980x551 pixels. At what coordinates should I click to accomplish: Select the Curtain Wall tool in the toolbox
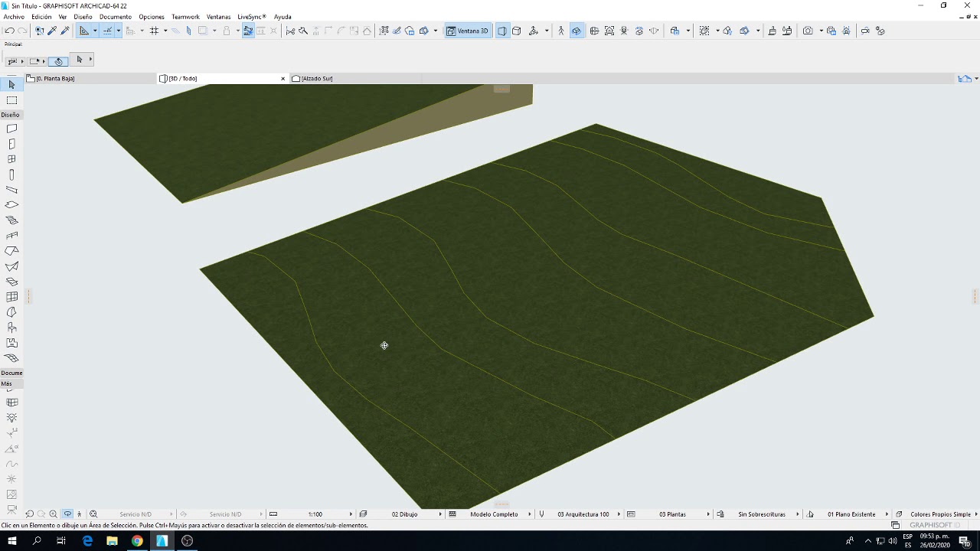click(x=11, y=297)
